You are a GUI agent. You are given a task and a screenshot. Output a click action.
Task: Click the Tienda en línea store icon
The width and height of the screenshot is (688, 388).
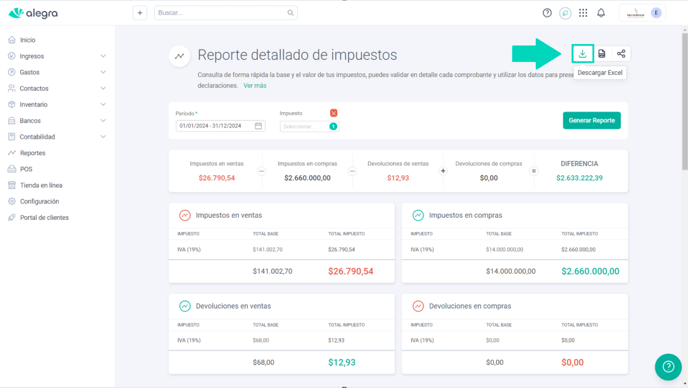click(12, 185)
